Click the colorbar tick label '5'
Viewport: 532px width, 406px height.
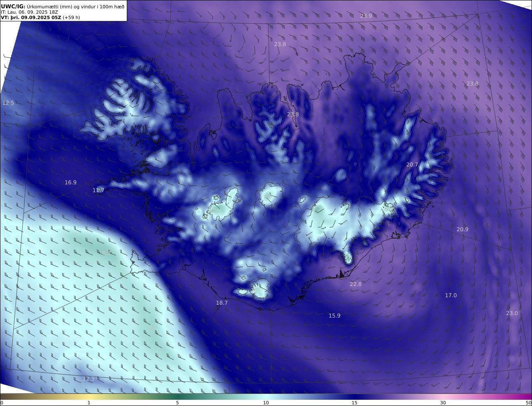[x=177, y=403]
